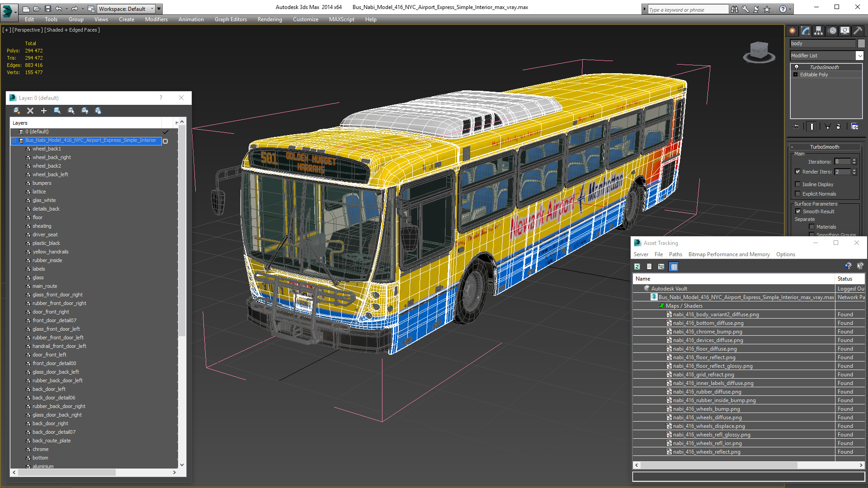The image size is (868, 488).
Task: Open Redo history dropdown arrow
Action: (83, 9)
